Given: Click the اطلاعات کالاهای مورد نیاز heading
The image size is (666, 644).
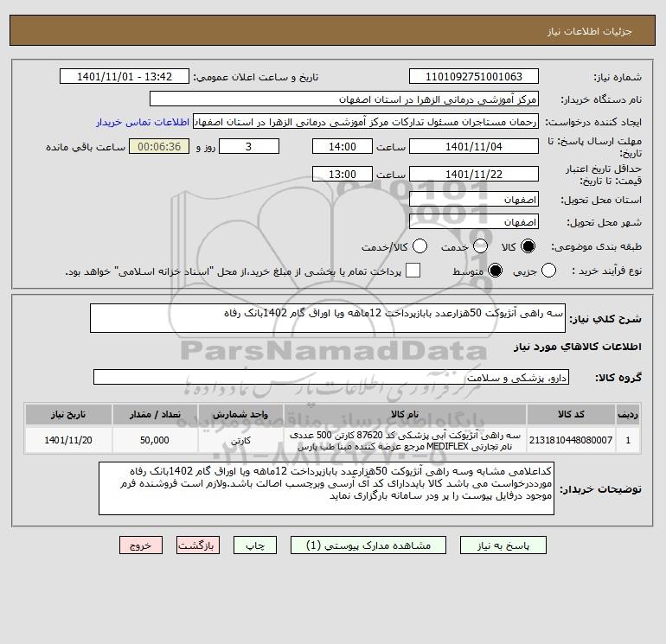Looking at the screenshot, I should 577,347.
